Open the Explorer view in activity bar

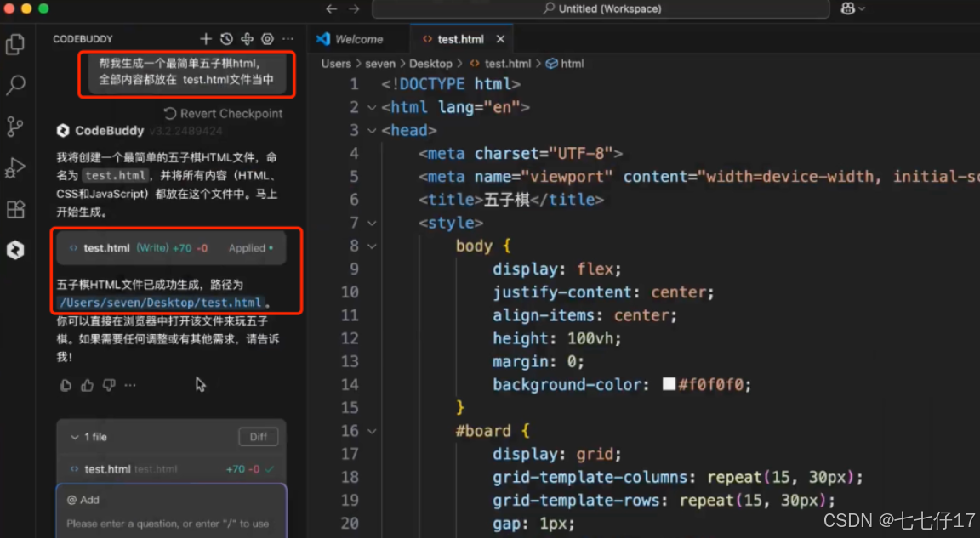coord(15,43)
